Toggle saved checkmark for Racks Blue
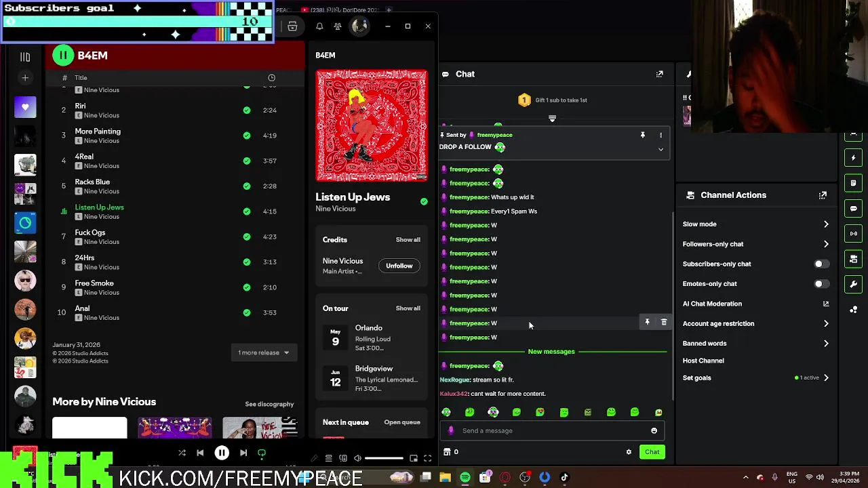868x488 pixels. (247, 186)
